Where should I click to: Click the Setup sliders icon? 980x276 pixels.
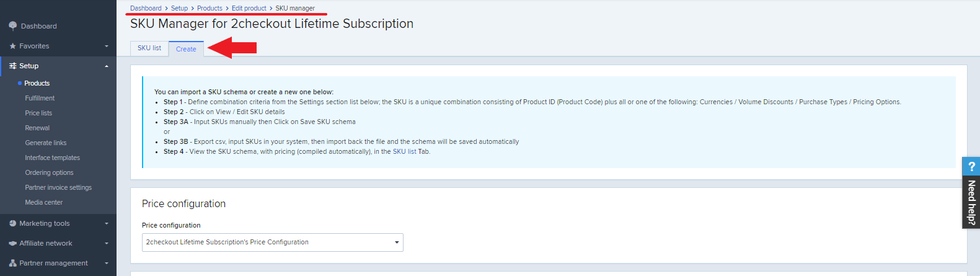click(x=12, y=66)
